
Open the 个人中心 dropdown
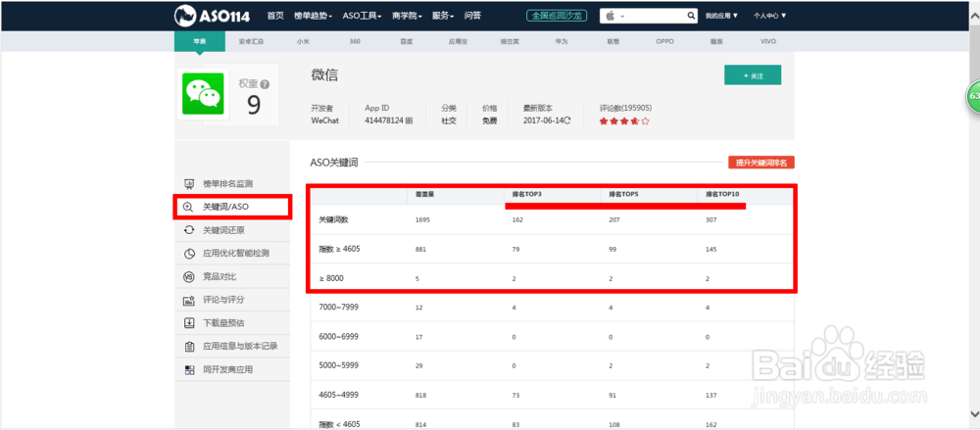(x=769, y=16)
